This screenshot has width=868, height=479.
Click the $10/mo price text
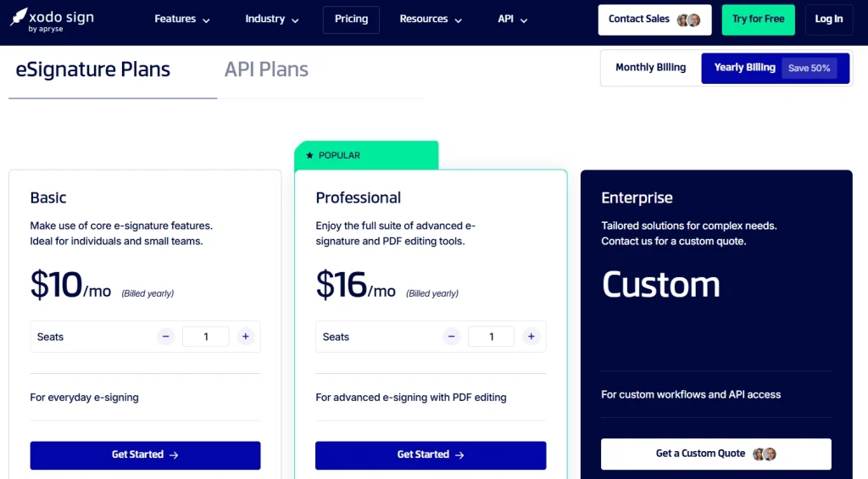(x=70, y=285)
